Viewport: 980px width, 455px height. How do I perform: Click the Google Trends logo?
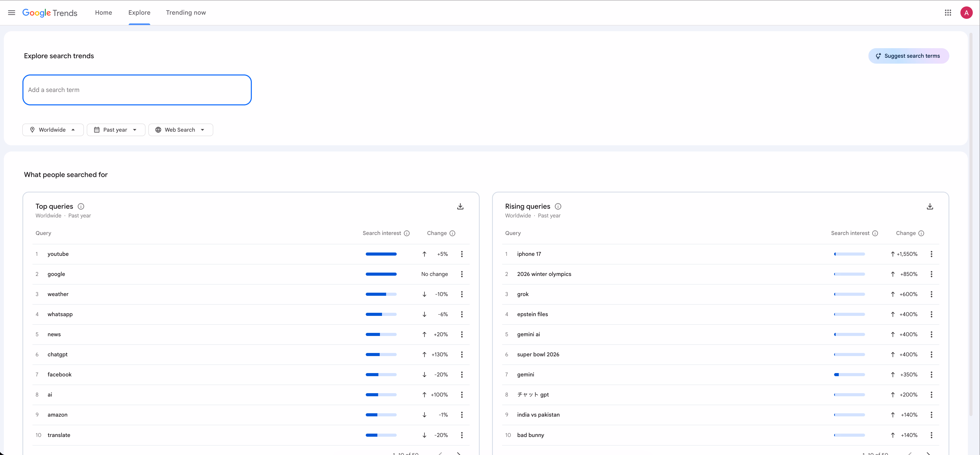pyautogui.click(x=50, y=13)
